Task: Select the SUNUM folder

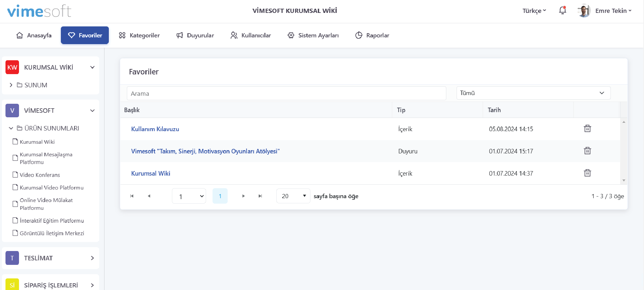Action: (32, 85)
